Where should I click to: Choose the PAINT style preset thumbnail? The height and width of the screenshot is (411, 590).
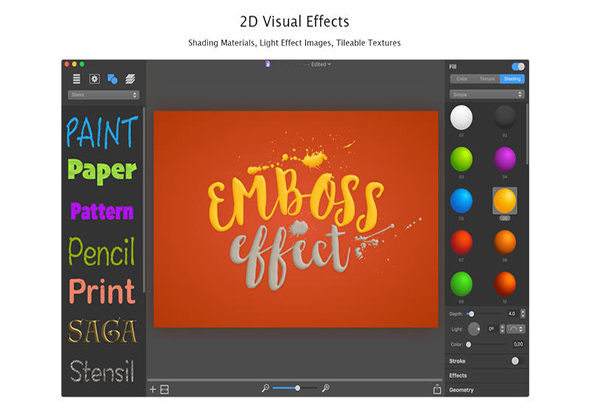pyautogui.click(x=102, y=132)
